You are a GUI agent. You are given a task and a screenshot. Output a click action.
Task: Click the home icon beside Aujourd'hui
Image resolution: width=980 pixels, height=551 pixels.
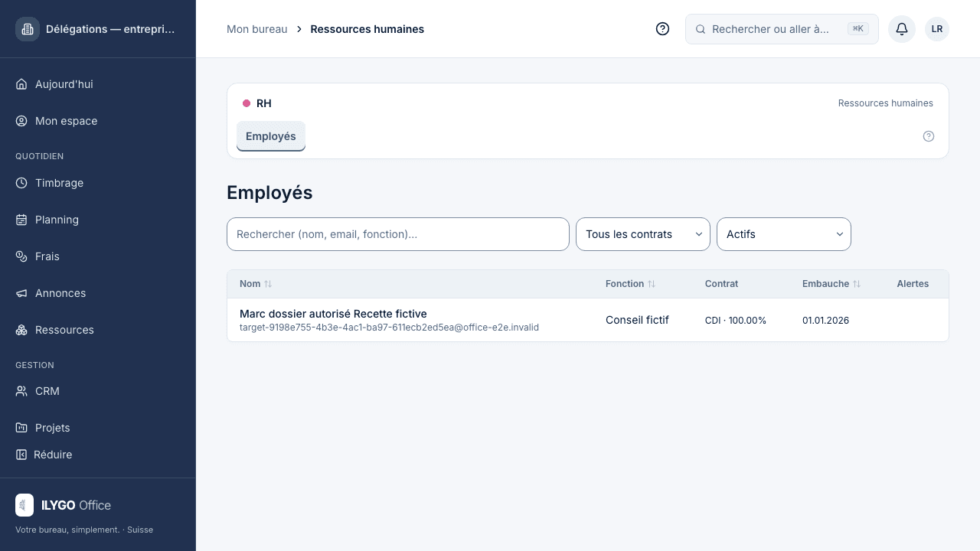click(21, 84)
